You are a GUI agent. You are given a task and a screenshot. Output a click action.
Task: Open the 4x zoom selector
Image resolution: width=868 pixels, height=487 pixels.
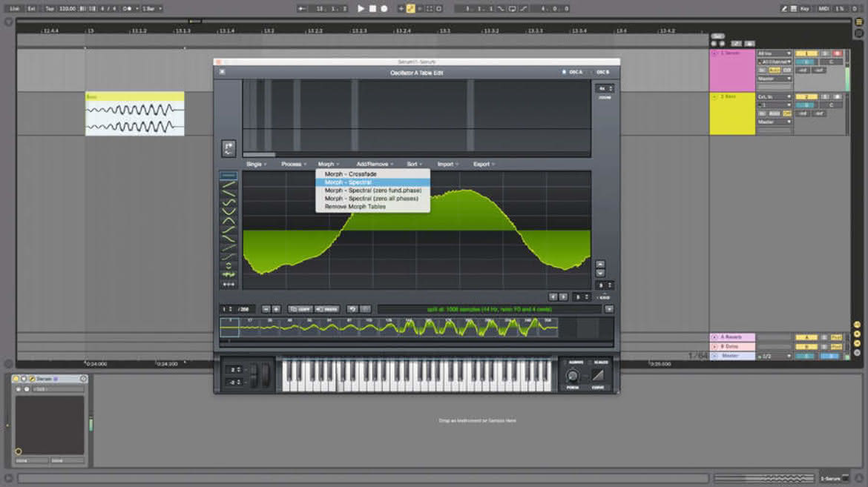[605, 88]
